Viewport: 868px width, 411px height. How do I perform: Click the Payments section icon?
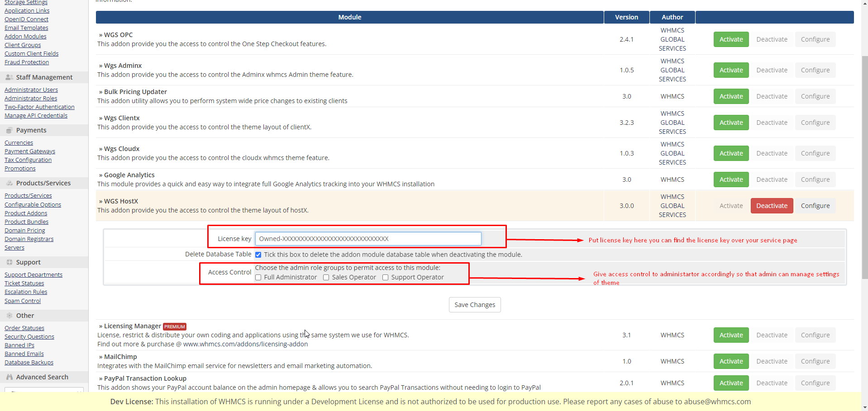coord(9,130)
